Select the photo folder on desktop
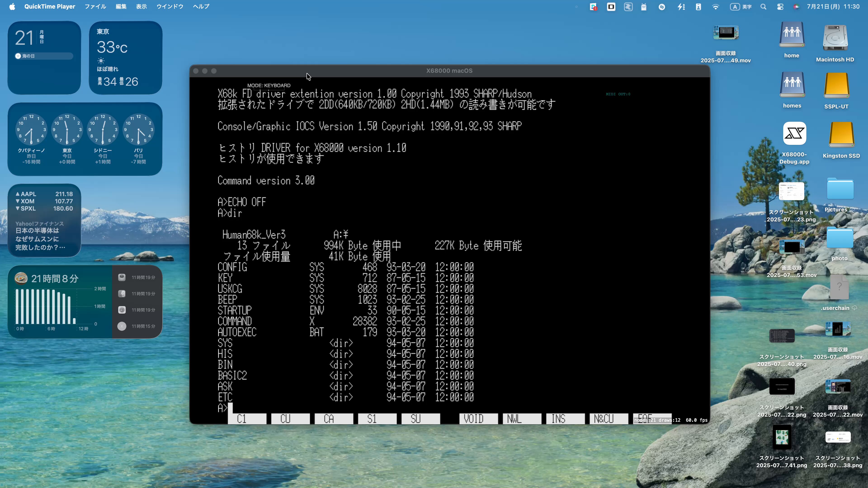Viewport: 868px width, 488px height. click(x=839, y=238)
